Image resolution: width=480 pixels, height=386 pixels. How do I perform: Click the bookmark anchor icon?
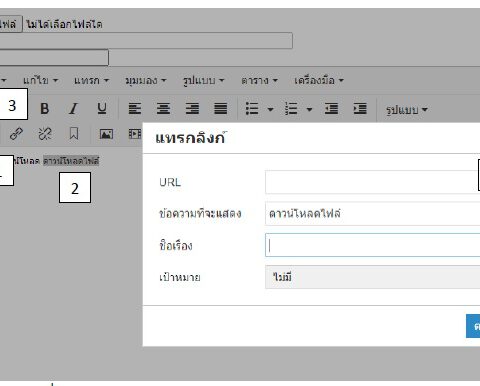click(x=74, y=134)
